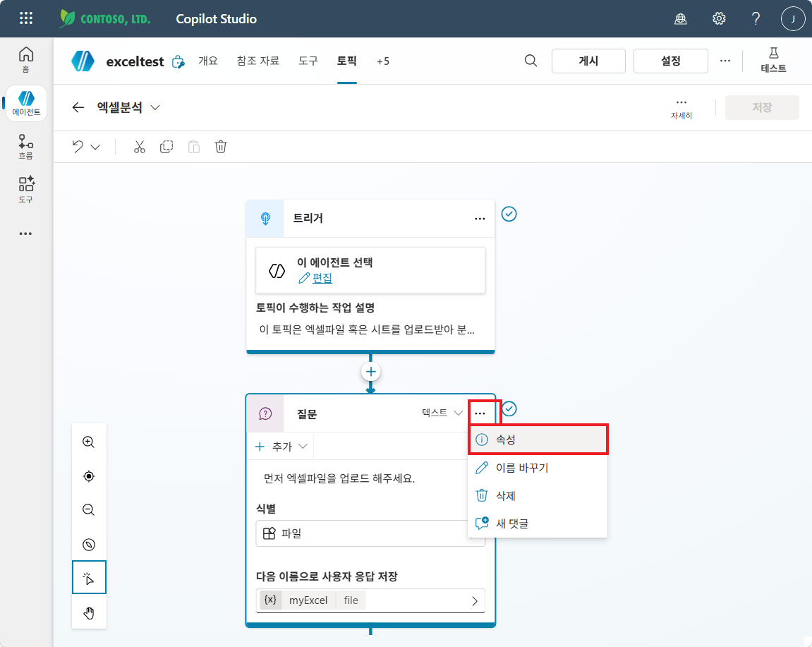
Task: Click the undo arrow icon
Action: [x=78, y=147]
